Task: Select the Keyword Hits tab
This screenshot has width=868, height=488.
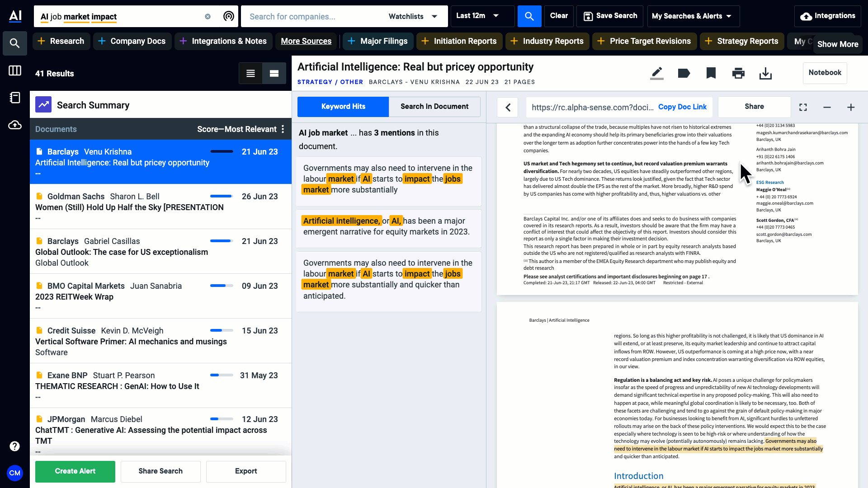Action: pyautogui.click(x=343, y=107)
